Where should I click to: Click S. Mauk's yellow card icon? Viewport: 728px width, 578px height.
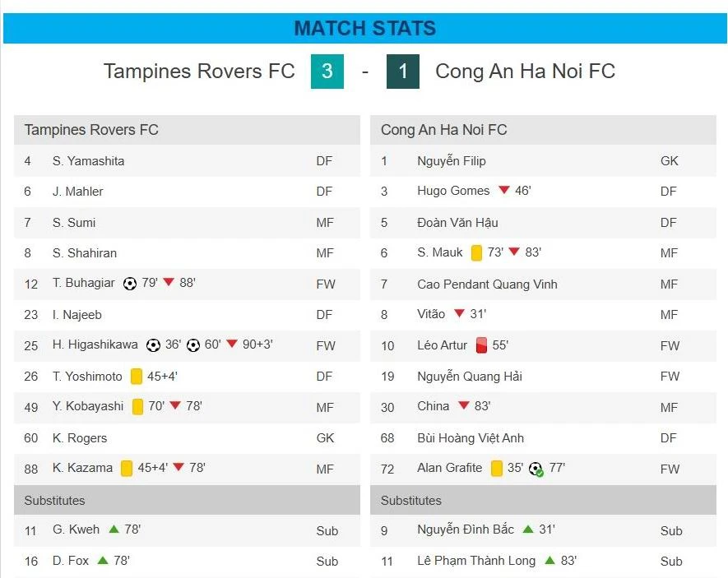476,252
